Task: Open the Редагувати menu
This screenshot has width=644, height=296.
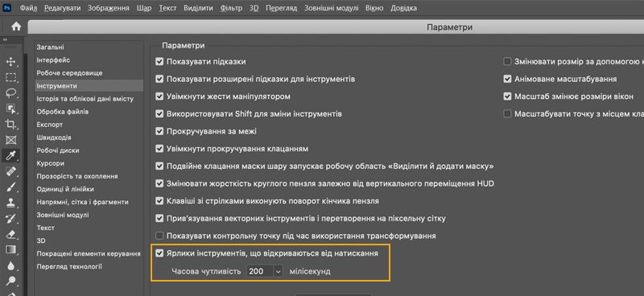Action: click(63, 8)
